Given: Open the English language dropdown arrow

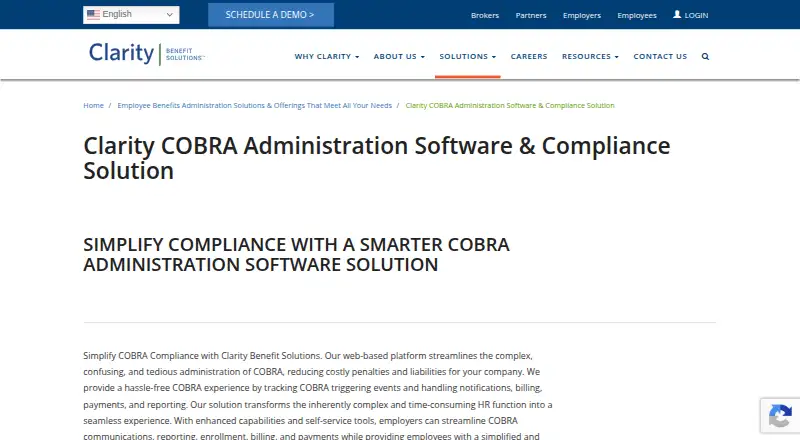Looking at the screenshot, I should tap(169, 15).
